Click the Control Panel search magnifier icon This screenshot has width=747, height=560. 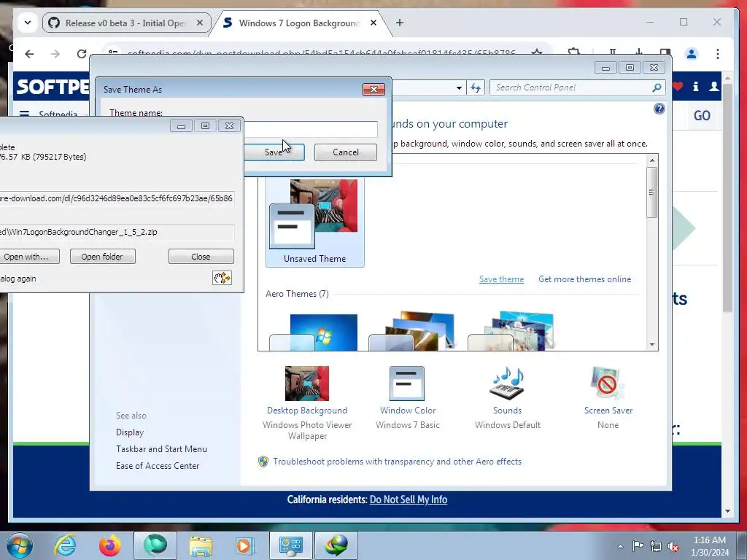click(657, 87)
